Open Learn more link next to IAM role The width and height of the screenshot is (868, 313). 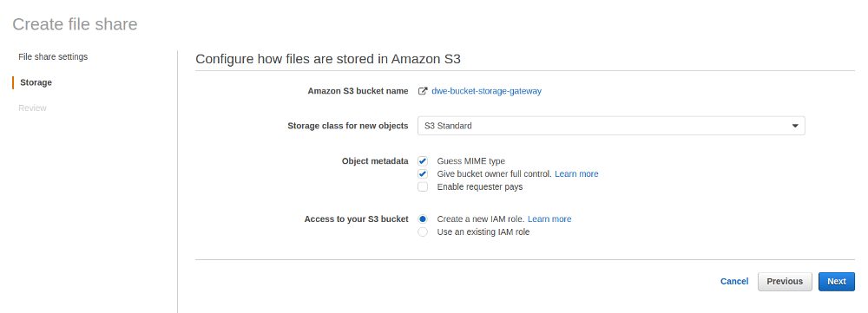coord(549,219)
